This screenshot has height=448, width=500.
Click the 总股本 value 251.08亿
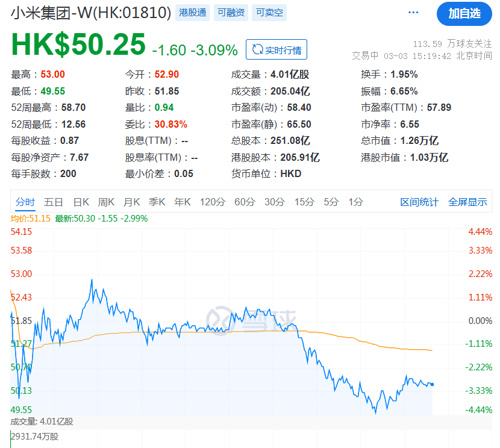(x=290, y=141)
